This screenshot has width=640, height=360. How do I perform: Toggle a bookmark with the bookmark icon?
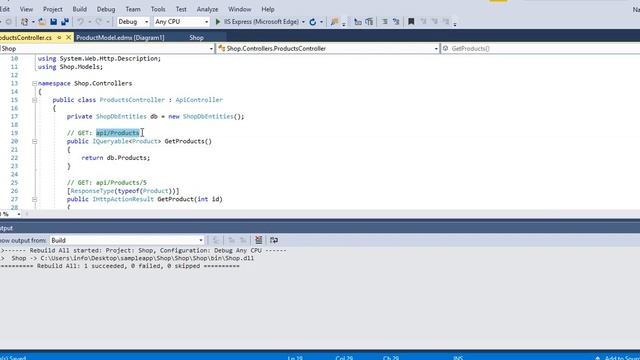pyautogui.click(x=411, y=22)
